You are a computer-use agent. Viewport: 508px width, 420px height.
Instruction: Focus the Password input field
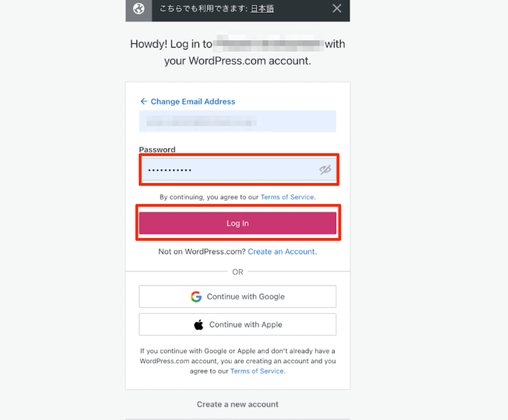click(x=227, y=170)
